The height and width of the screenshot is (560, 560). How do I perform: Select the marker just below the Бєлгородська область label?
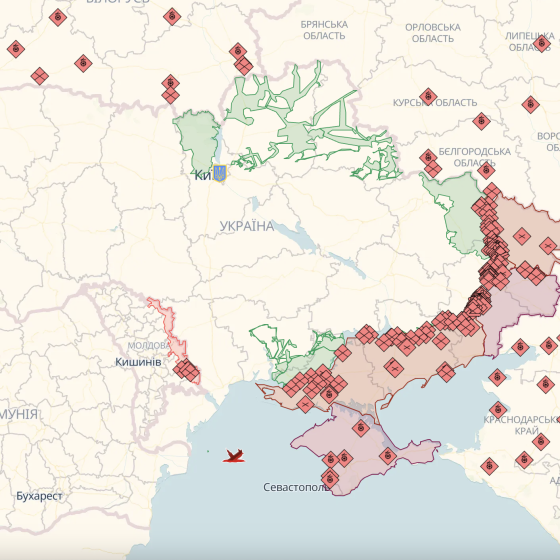click(x=486, y=170)
